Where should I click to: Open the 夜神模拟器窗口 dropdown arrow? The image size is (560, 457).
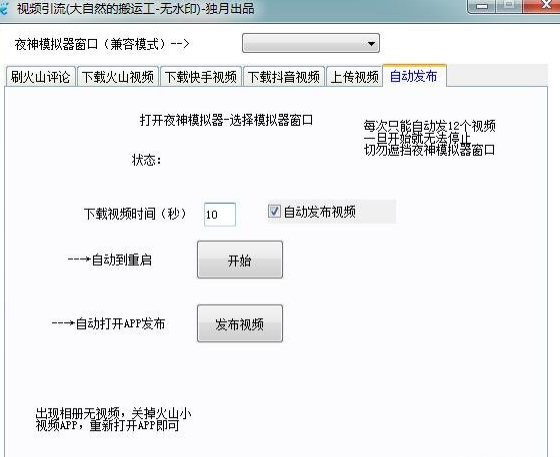coord(371,44)
